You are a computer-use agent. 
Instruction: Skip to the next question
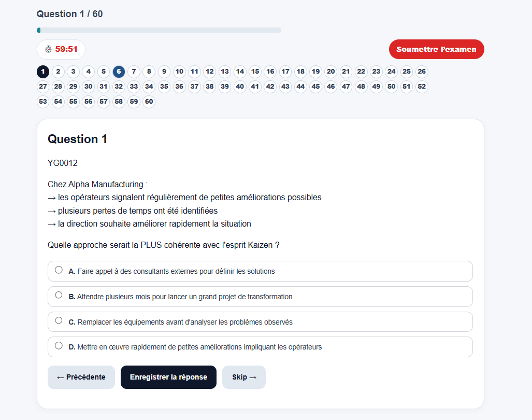click(244, 377)
